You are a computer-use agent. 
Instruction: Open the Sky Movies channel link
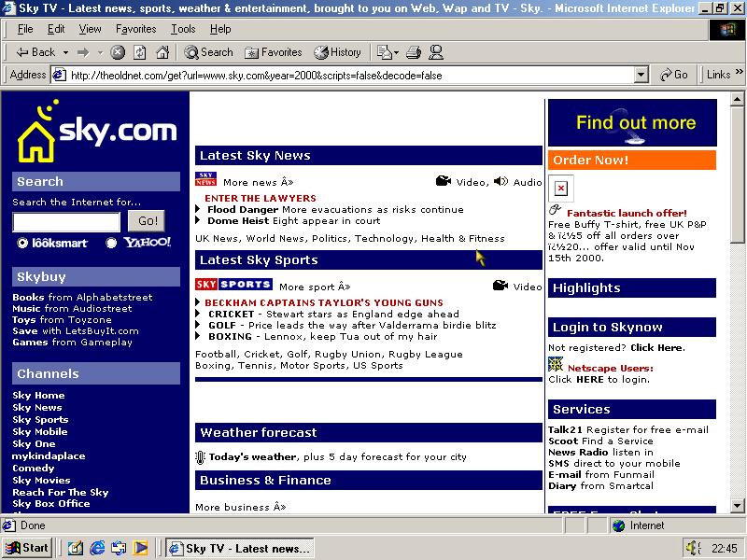(x=41, y=480)
